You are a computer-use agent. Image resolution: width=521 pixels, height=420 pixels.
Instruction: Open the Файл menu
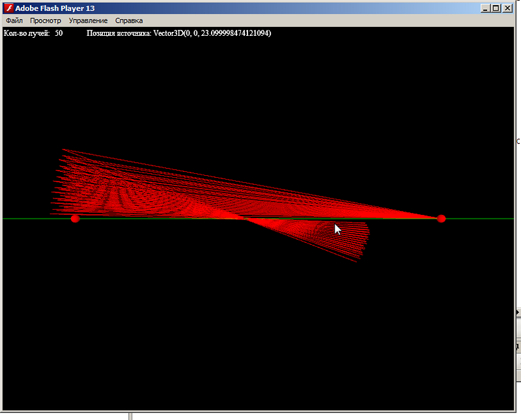point(14,21)
